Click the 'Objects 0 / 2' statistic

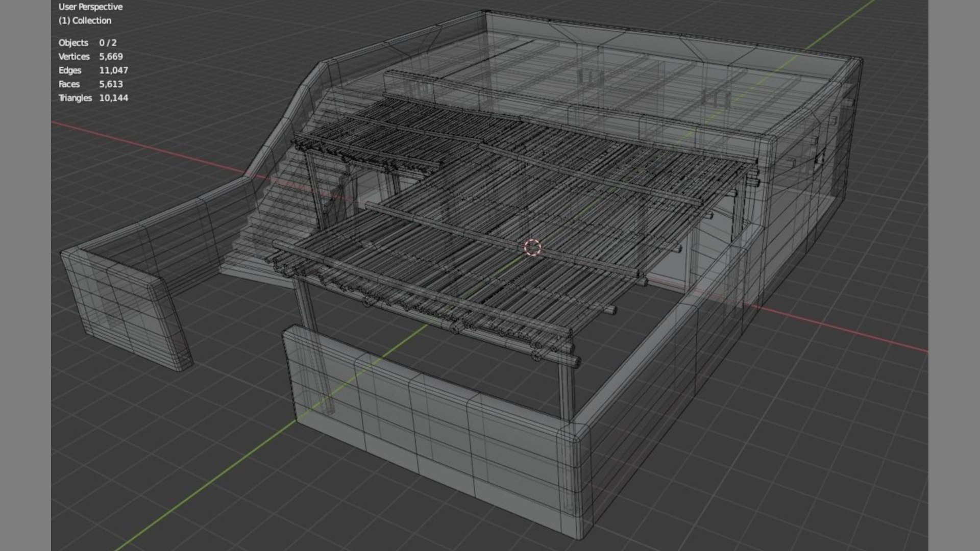[87, 43]
